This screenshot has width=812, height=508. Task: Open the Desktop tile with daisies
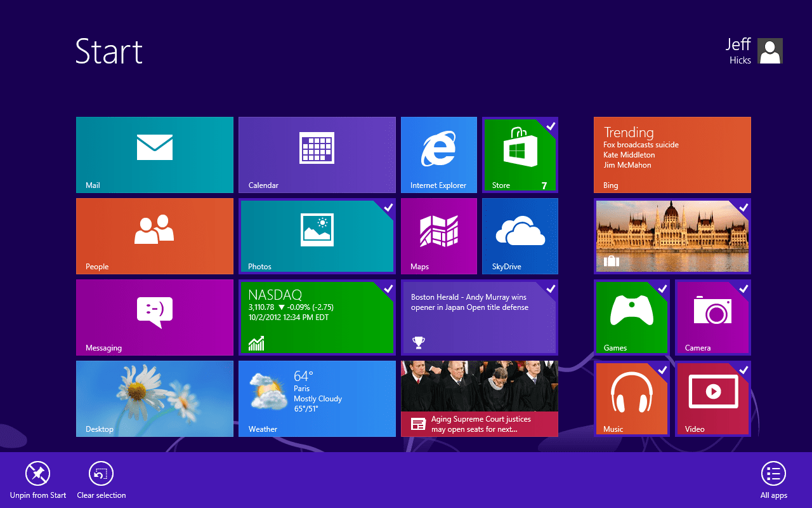click(x=155, y=399)
